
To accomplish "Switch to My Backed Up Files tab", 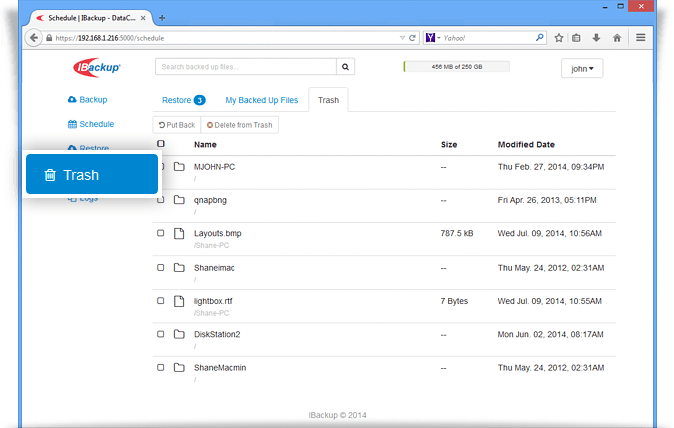I will [262, 100].
